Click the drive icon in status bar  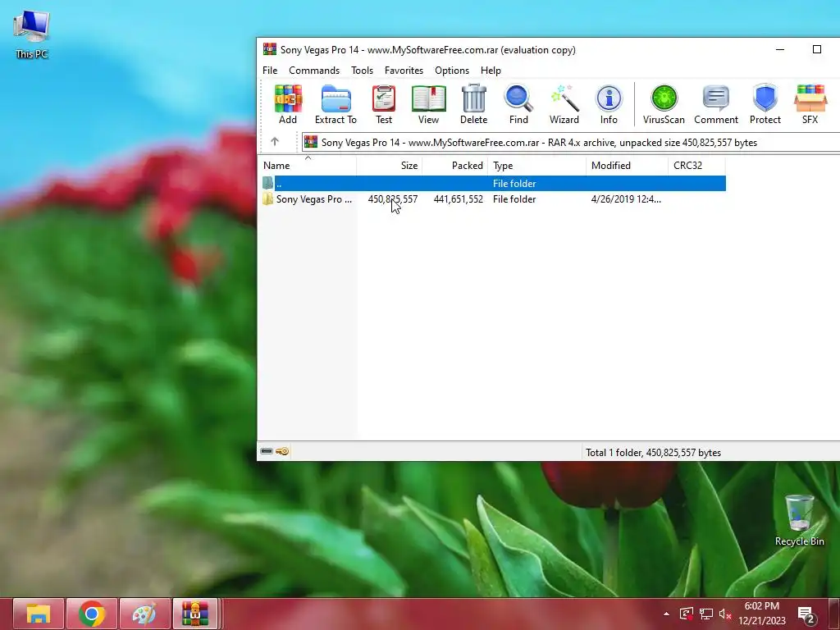click(x=267, y=452)
